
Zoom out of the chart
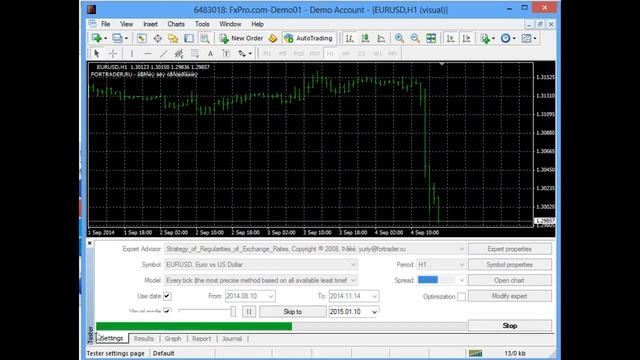pos(415,38)
